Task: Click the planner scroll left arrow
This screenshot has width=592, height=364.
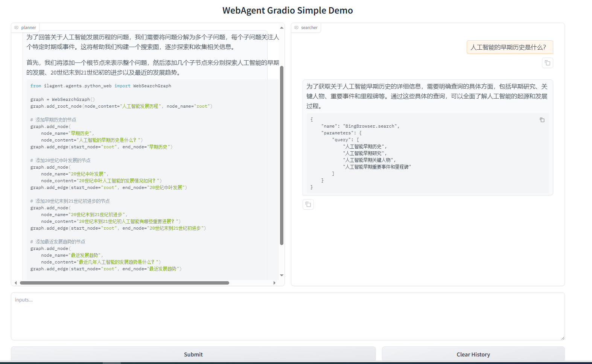Action: [15, 283]
